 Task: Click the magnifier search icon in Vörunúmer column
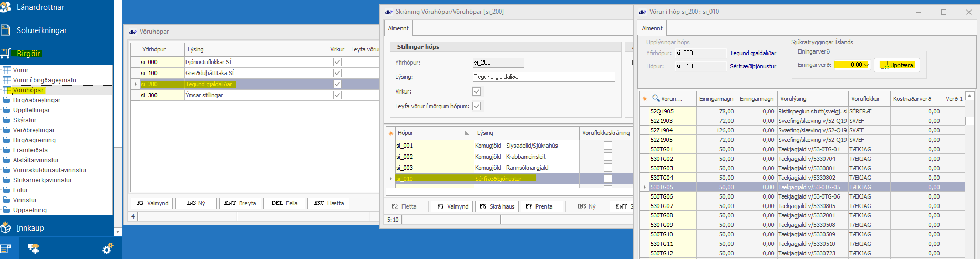(x=655, y=98)
